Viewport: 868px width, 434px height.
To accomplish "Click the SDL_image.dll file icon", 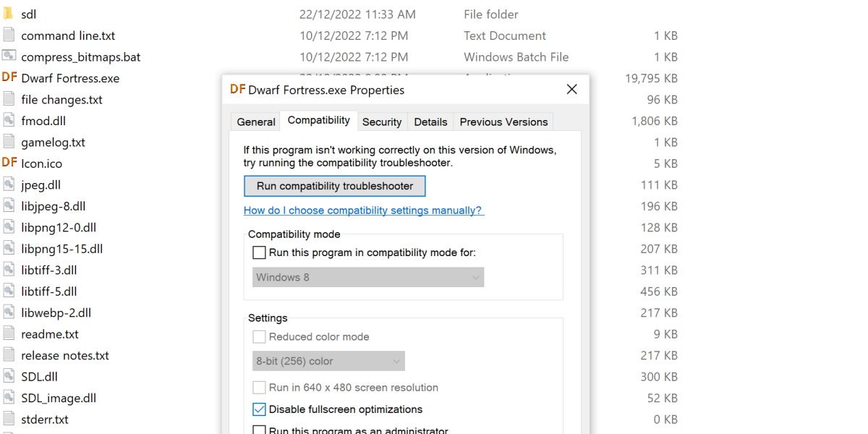I will coord(9,398).
